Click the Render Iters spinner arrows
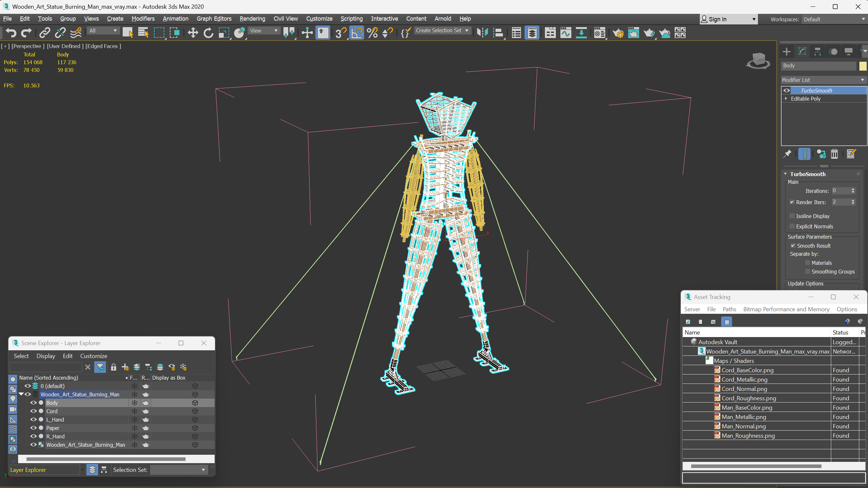The height and width of the screenshot is (488, 868). click(853, 202)
